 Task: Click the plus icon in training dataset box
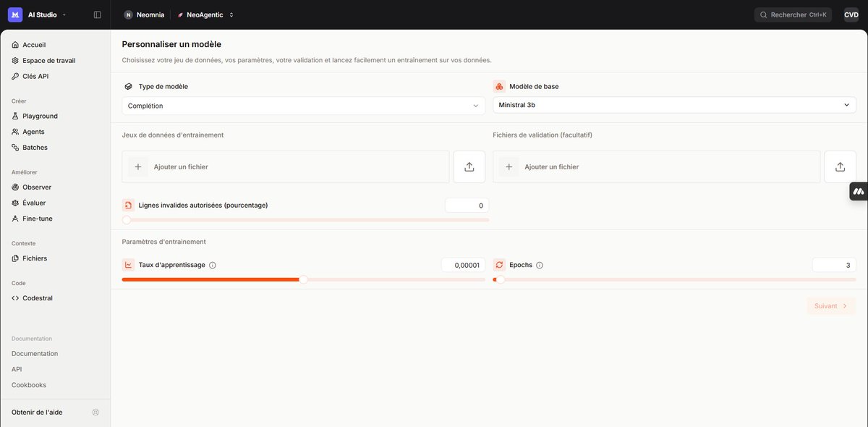pos(138,167)
